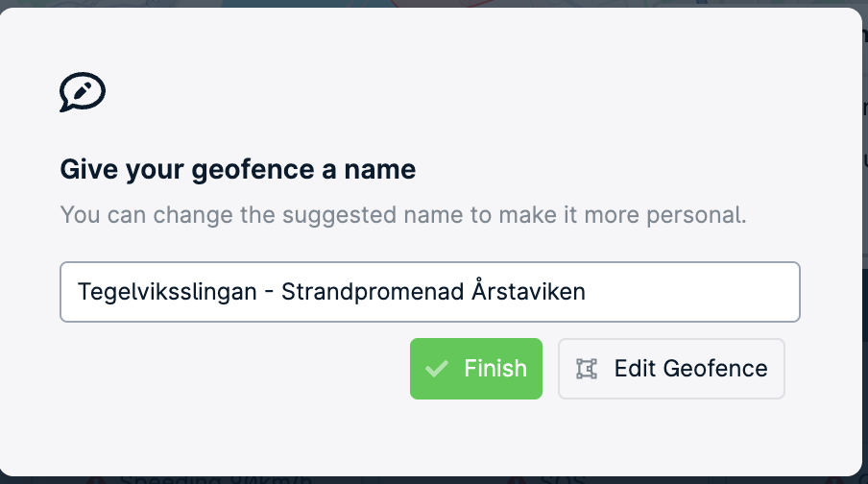Place cursor on the word Årstaviken
Screen dimensions: 868x484
[529, 290]
